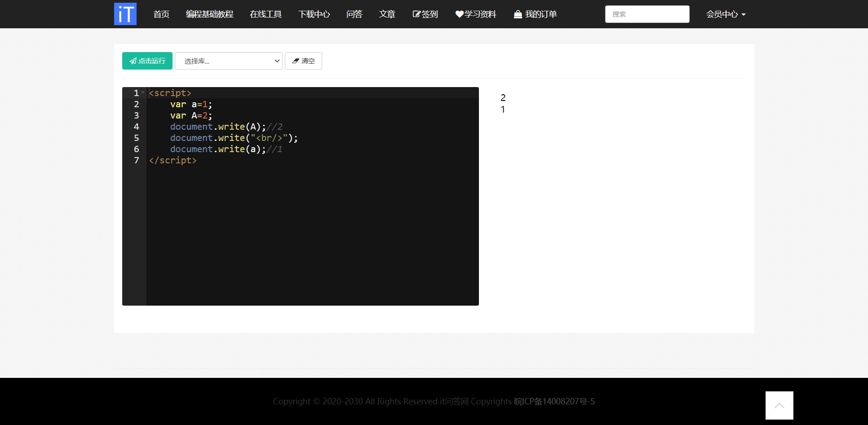The height and width of the screenshot is (425, 868).
Task: Focus the 搜索 search field
Action: click(x=647, y=14)
